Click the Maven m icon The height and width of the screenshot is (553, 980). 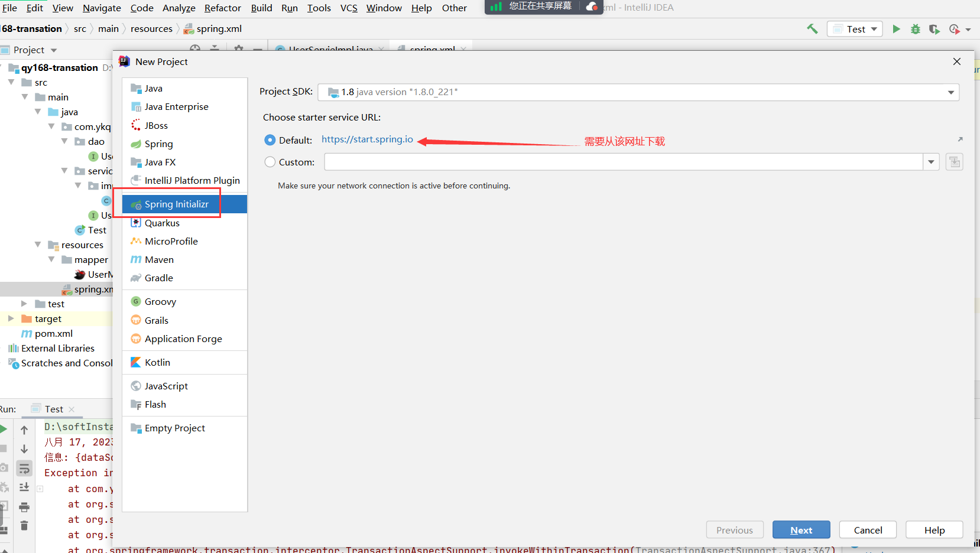136,260
